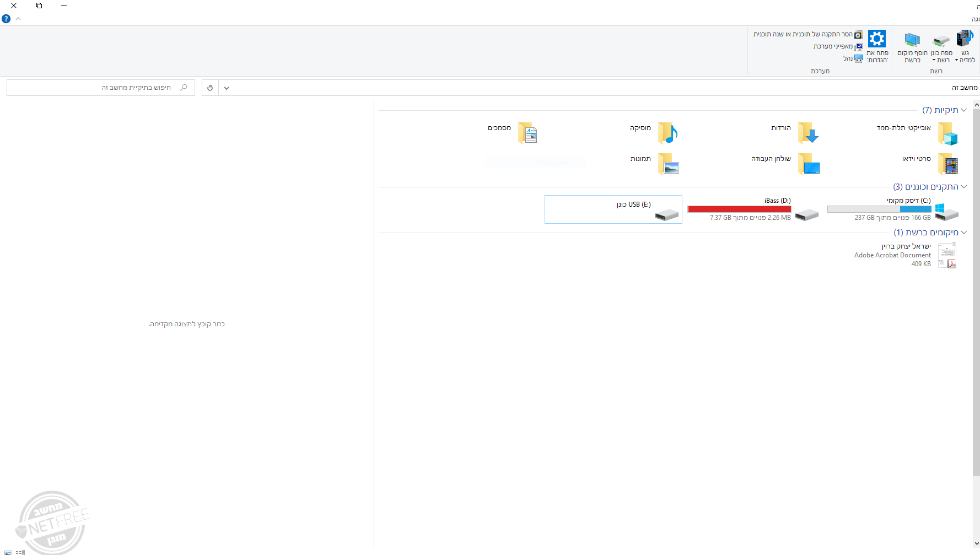Viewport: 980px width, 555px height.
Task: Click the 'מיקומים ברשת (1)' group header
Action: pos(926,233)
